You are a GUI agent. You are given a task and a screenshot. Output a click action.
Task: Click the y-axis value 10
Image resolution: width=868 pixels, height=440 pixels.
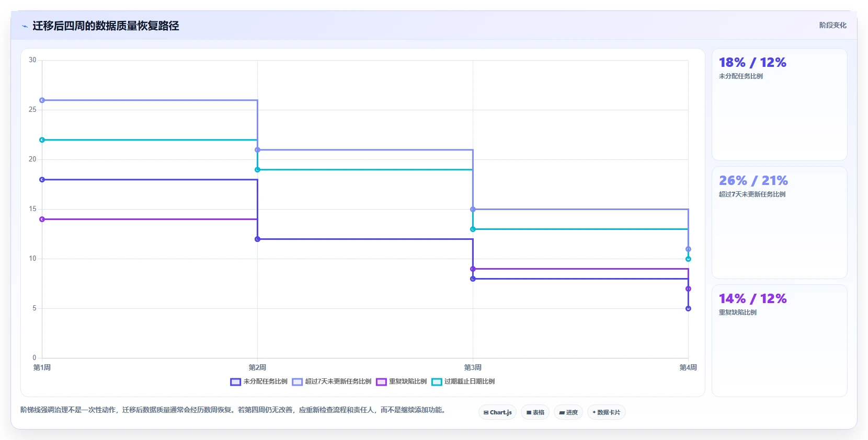click(32, 259)
